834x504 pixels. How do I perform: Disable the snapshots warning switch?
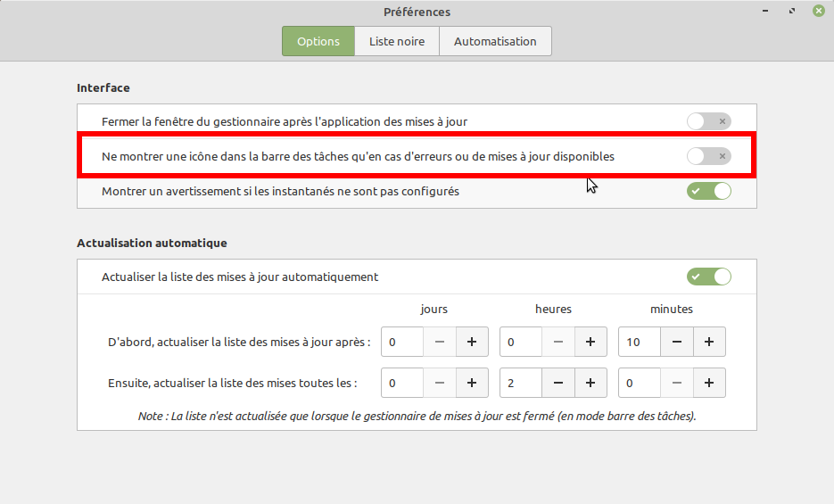pos(708,191)
